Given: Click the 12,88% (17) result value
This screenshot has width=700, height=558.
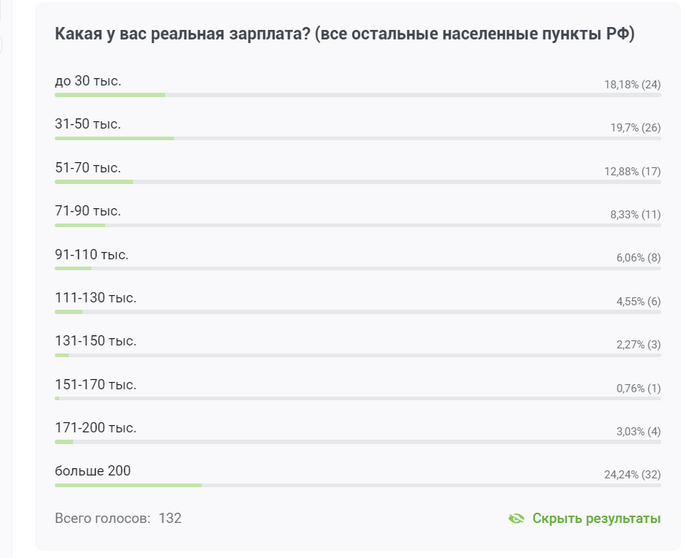Looking at the screenshot, I should (x=632, y=171).
